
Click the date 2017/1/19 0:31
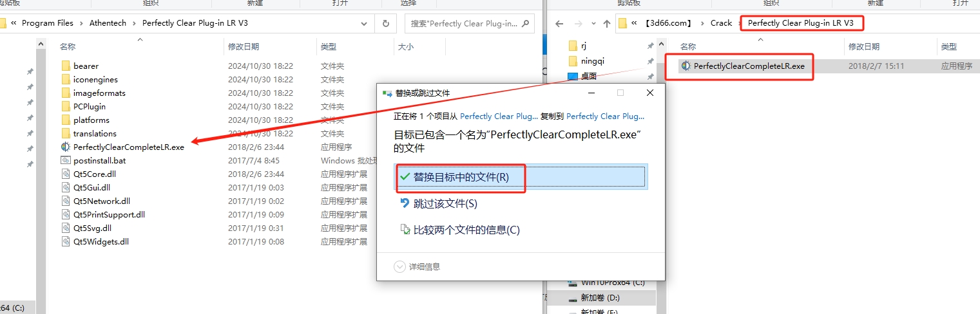256,228
